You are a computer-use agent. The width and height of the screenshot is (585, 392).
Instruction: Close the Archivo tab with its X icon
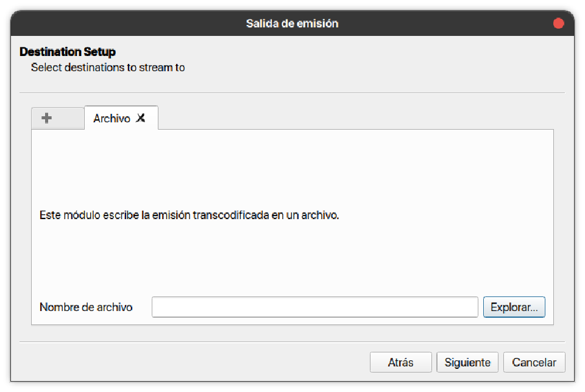point(141,118)
